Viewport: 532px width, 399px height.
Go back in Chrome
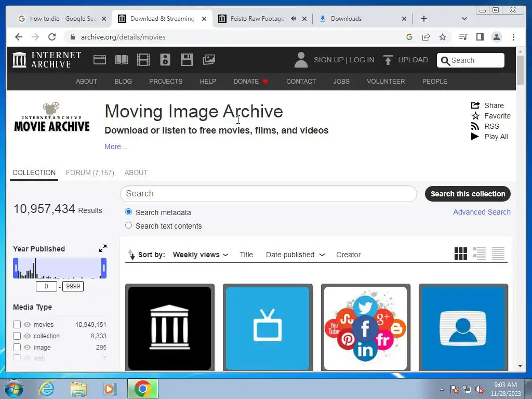pyautogui.click(x=19, y=37)
